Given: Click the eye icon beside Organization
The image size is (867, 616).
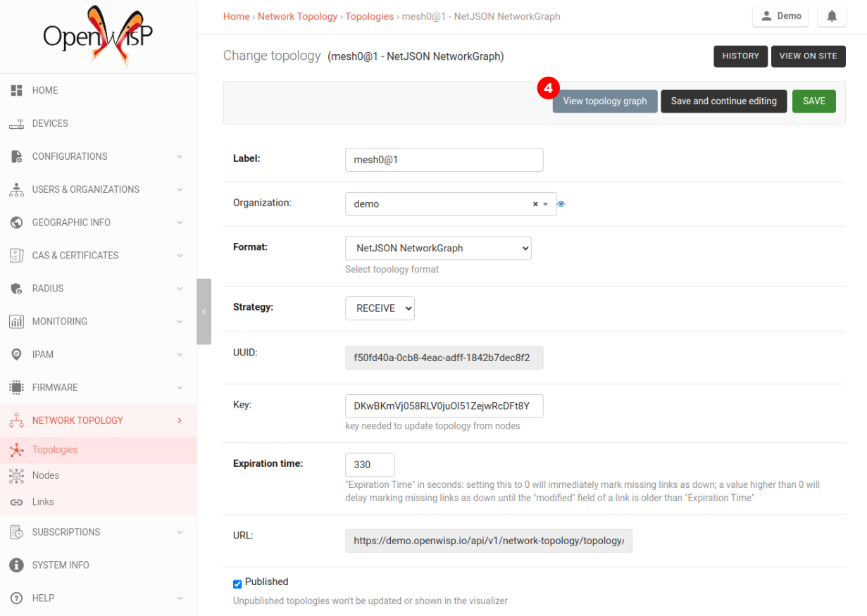Looking at the screenshot, I should (561, 204).
